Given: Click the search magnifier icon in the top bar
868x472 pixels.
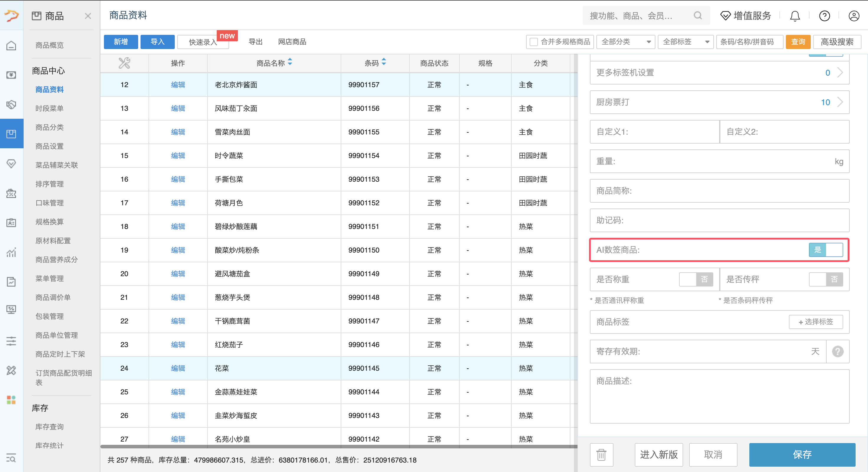Looking at the screenshot, I should [x=698, y=16].
